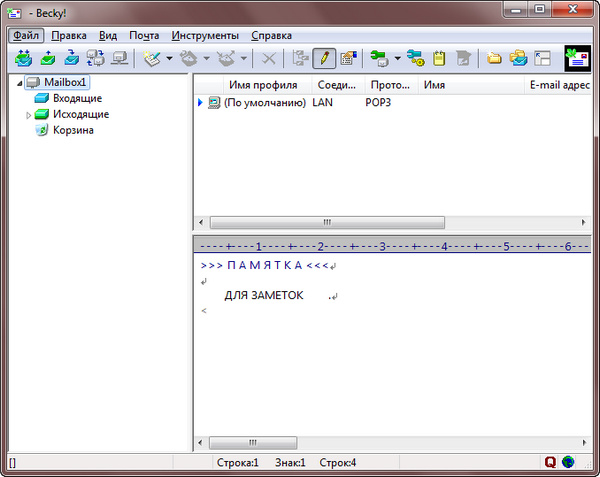Click memo pane scroll right arrow

(584, 443)
